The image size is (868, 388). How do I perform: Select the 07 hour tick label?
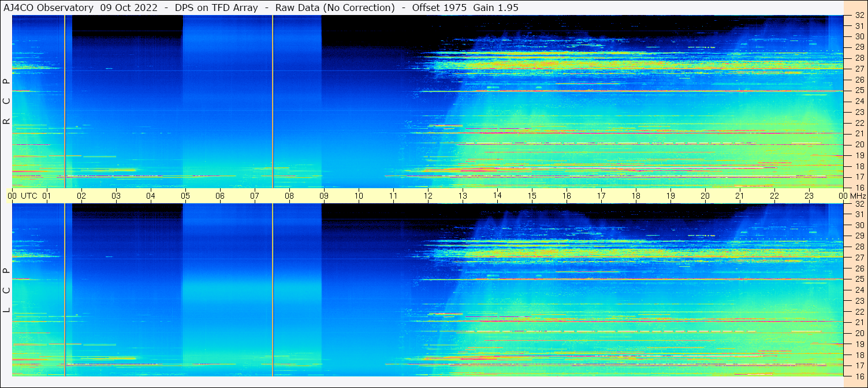(255, 196)
